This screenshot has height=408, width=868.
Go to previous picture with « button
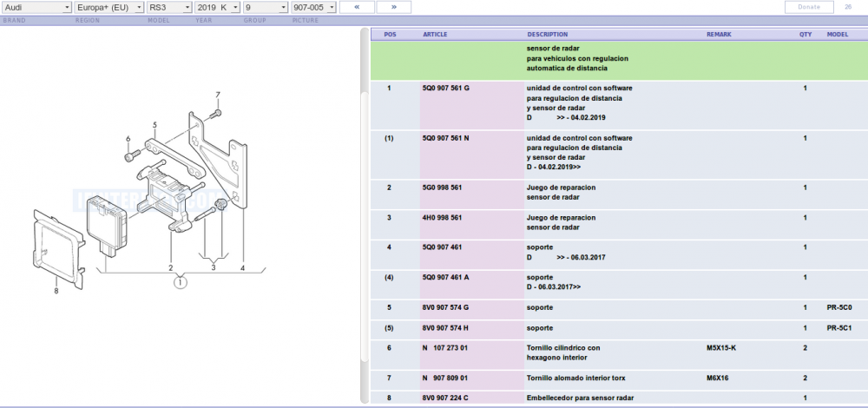(x=357, y=7)
